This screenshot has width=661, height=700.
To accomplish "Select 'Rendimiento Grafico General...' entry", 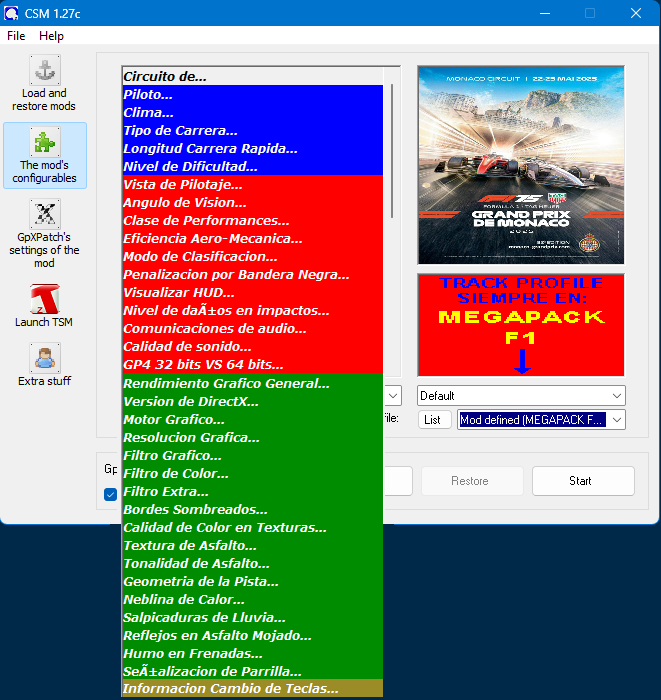I will coord(253,383).
